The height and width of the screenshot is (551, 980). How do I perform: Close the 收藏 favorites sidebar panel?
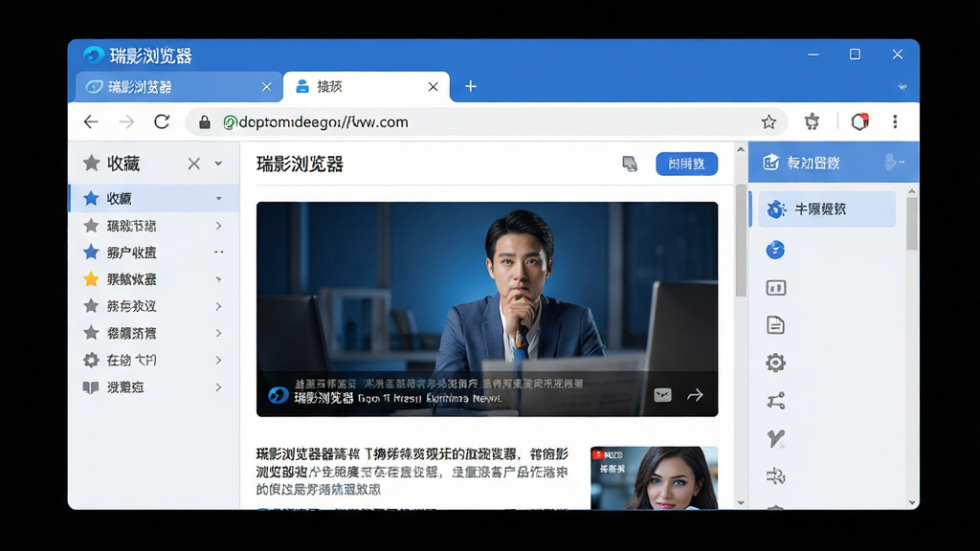pos(193,164)
